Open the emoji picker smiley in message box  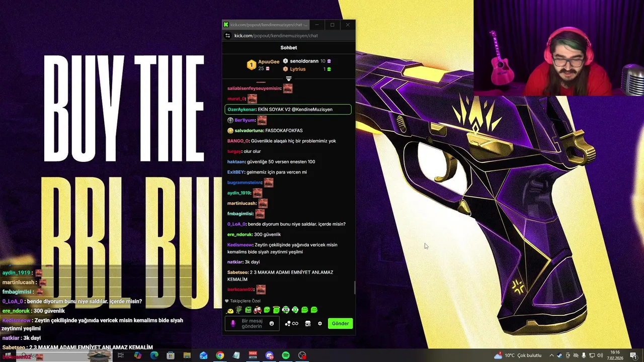tap(272, 323)
